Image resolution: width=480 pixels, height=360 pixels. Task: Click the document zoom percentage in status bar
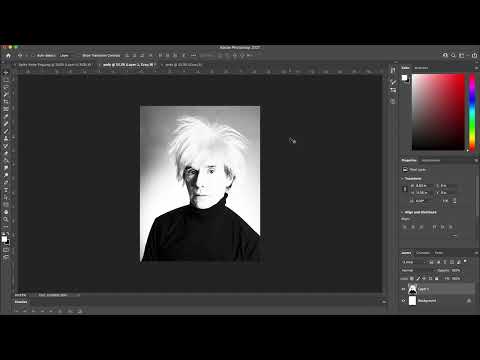tap(21, 295)
